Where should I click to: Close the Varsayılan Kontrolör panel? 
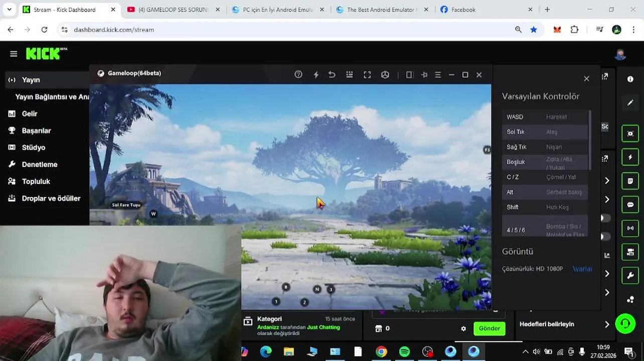coord(586,79)
